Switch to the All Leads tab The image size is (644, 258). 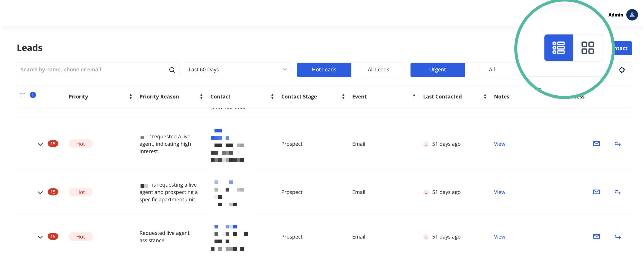378,70
